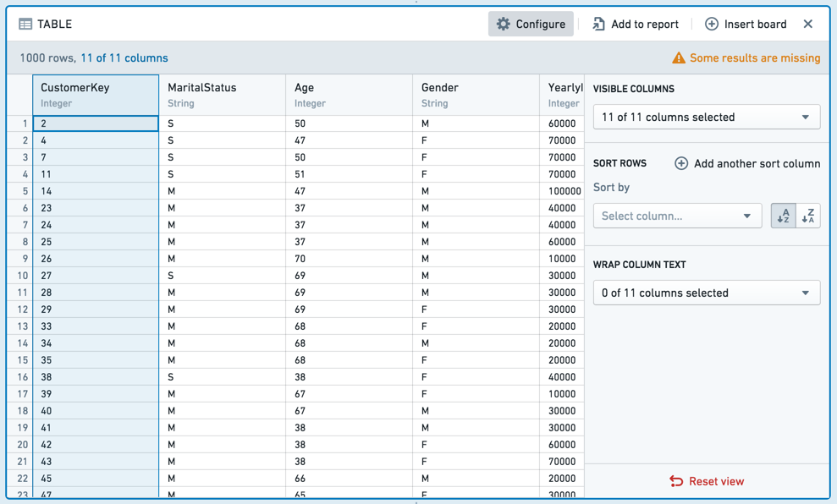This screenshot has width=837, height=504.
Task: Click the CustomerKey cell with value 11
Action: click(96, 174)
